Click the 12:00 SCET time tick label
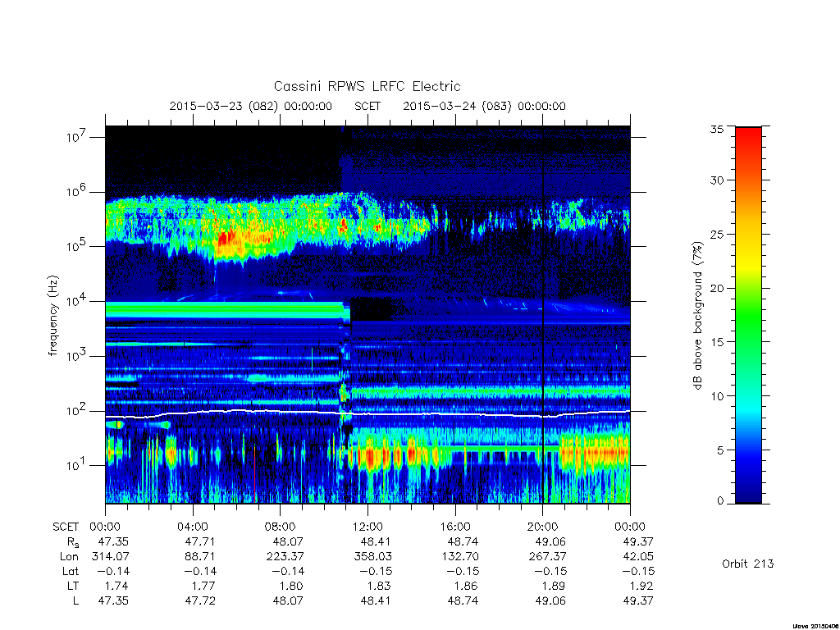Image resolution: width=840 pixels, height=630 pixels. tap(367, 527)
